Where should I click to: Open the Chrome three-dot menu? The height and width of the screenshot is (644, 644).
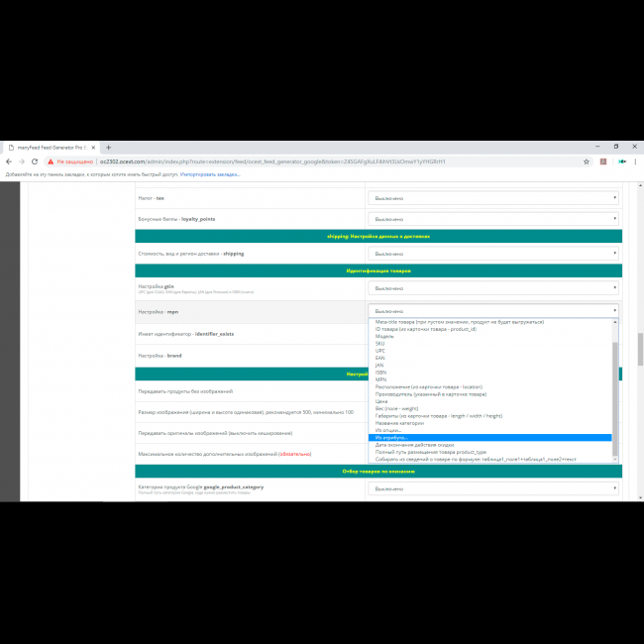(x=635, y=161)
